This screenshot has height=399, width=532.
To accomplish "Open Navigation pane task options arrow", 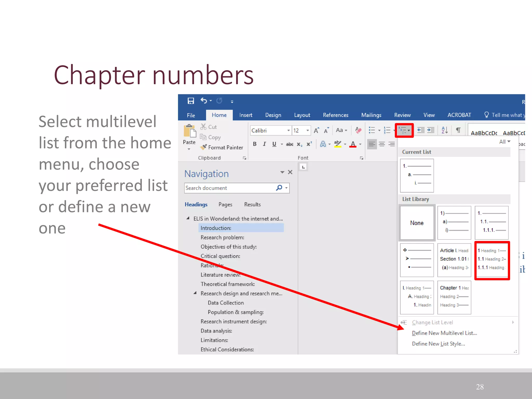I will coord(282,172).
